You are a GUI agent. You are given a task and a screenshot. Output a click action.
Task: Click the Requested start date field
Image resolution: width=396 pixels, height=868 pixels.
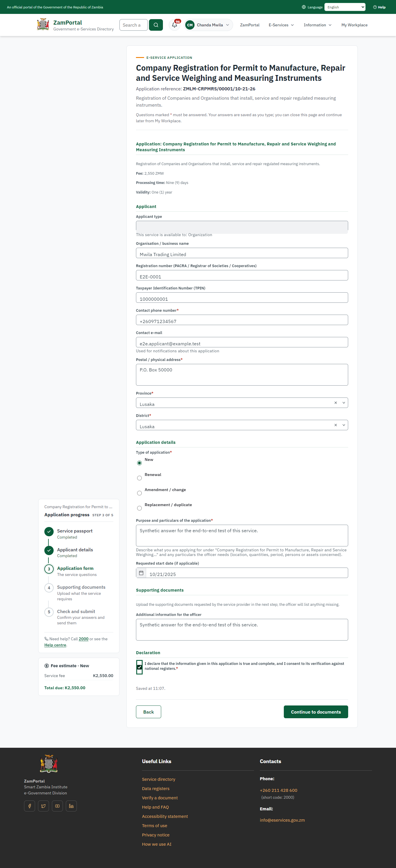pyautogui.click(x=247, y=573)
